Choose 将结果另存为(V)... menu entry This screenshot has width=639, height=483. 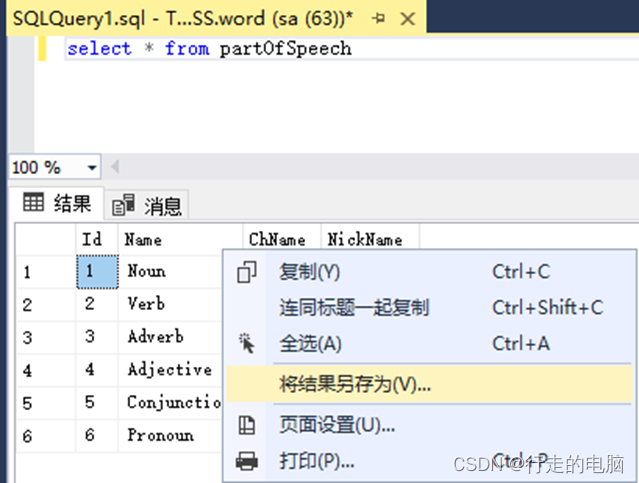click(x=430, y=384)
